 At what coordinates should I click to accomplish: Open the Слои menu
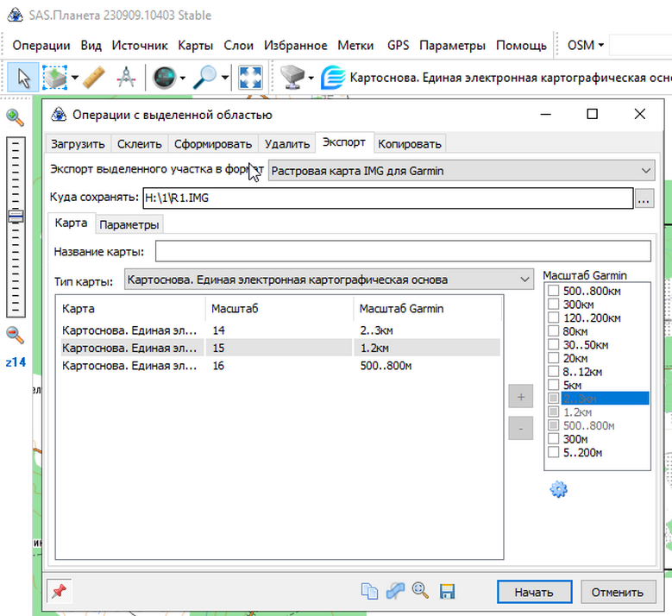pyautogui.click(x=238, y=45)
